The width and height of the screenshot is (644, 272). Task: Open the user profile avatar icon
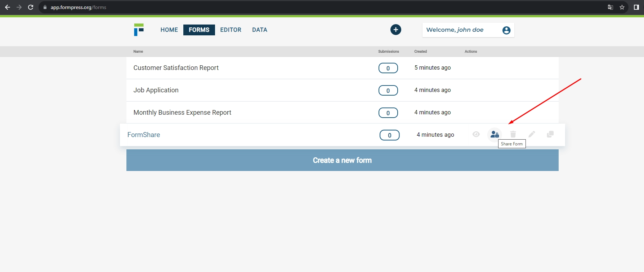click(506, 30)
